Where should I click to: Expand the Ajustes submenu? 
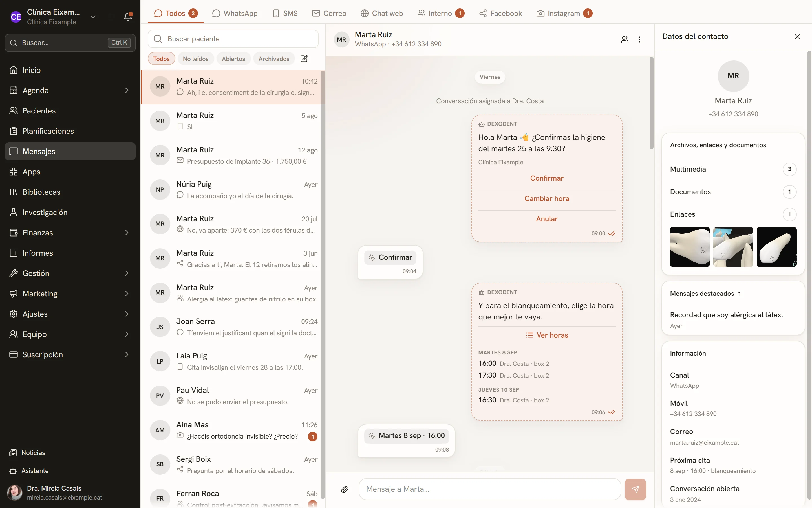[127, 314]
